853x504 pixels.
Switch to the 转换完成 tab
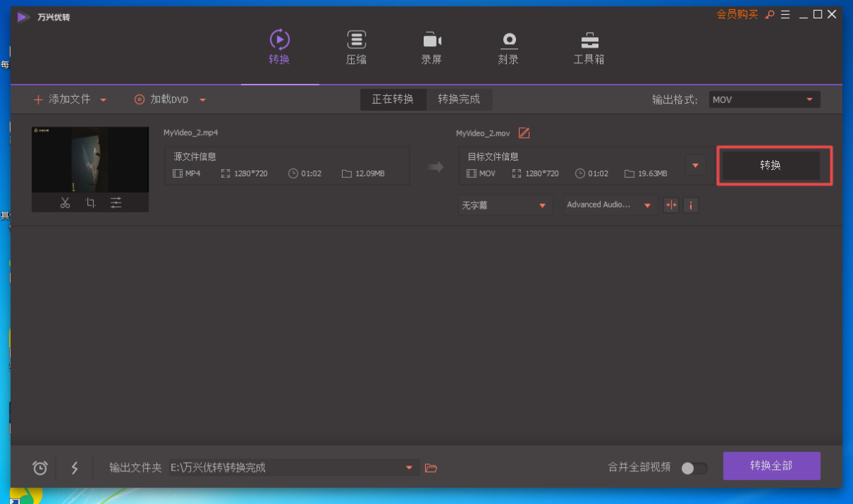(458, 100)
